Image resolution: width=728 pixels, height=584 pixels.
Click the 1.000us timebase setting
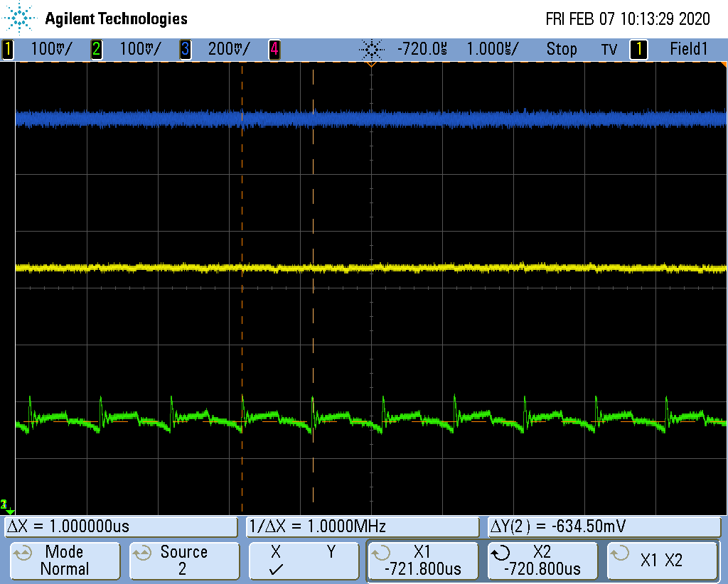pyautogui.click(x=493, y=49)
